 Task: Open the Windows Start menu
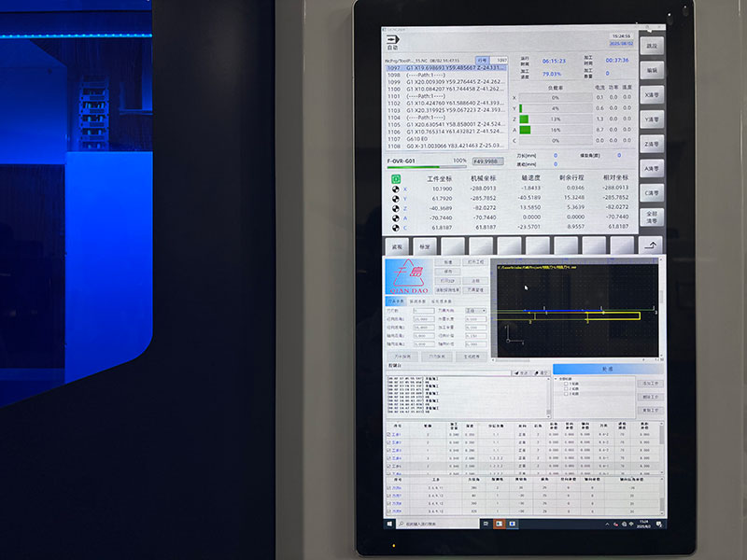(389, 525)
